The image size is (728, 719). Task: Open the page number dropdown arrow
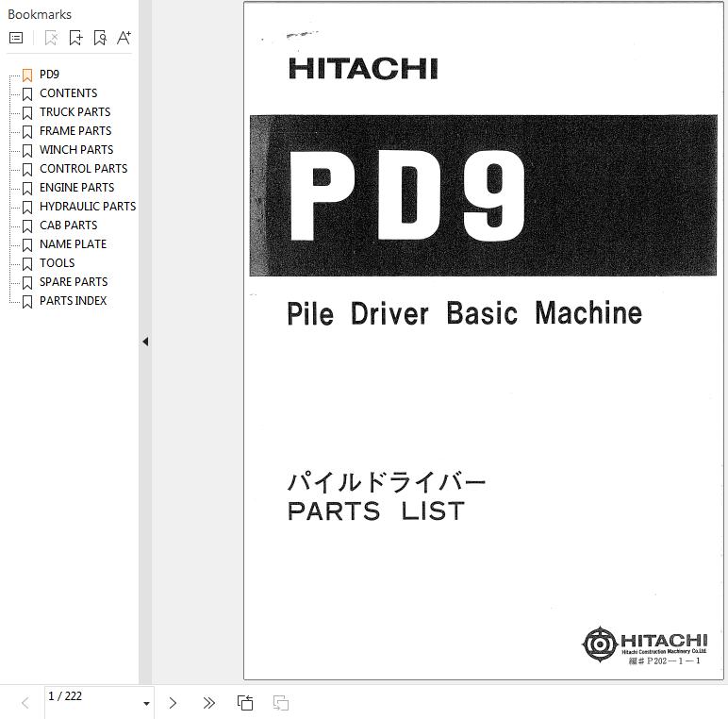coord(146,704)
